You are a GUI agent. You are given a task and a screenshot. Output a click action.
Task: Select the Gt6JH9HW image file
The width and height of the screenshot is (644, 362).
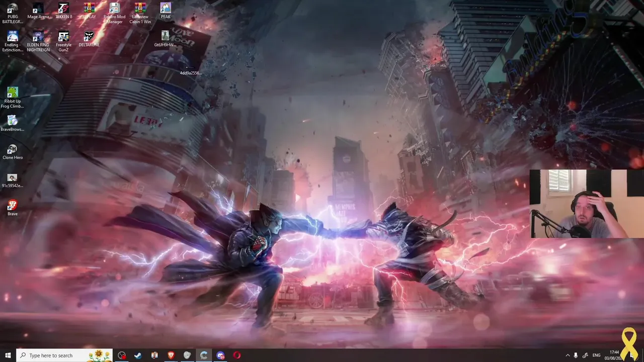click(165, 39)
